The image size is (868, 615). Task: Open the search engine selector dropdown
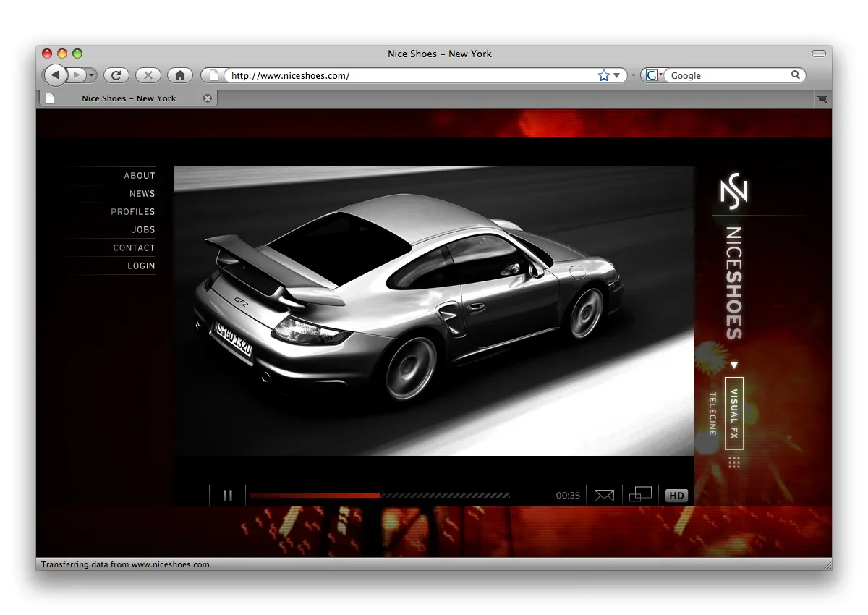[x=660, y=75]
